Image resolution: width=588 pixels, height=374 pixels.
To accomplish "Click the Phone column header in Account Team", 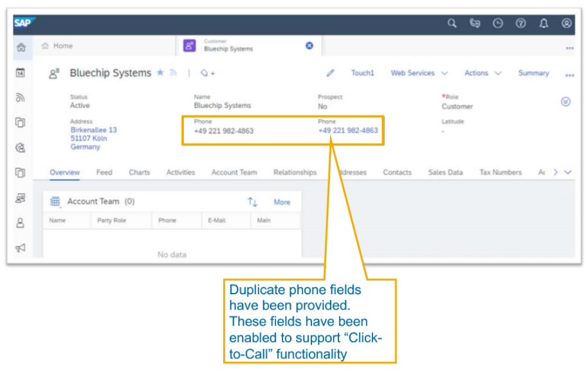I will coord(167,220).
